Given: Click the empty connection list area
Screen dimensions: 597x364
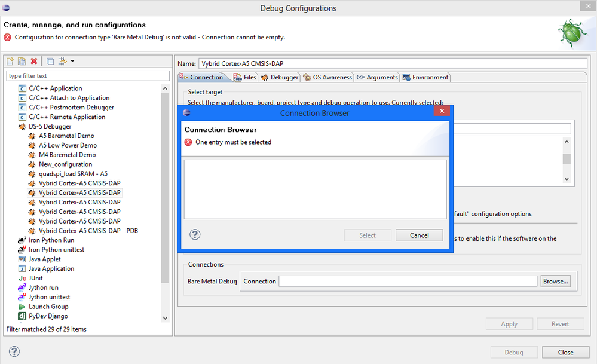Looking at the screenshot, I should 316,189.
